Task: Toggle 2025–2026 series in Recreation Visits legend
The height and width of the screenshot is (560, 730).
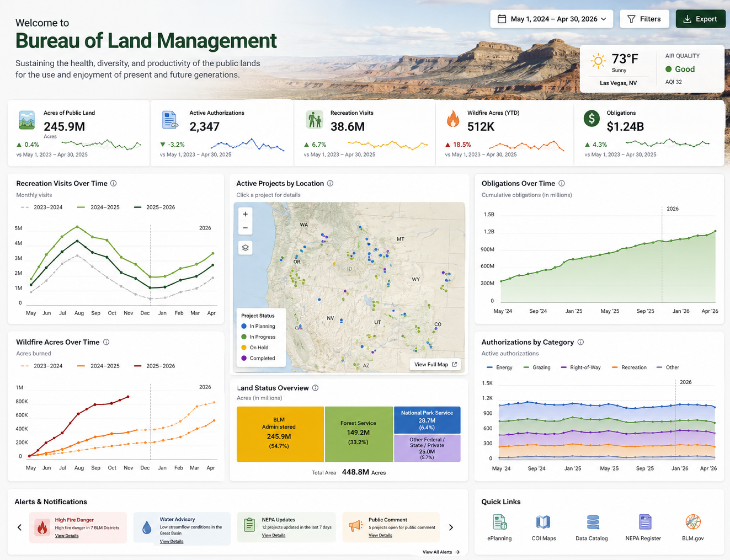Action: [154, 207]
